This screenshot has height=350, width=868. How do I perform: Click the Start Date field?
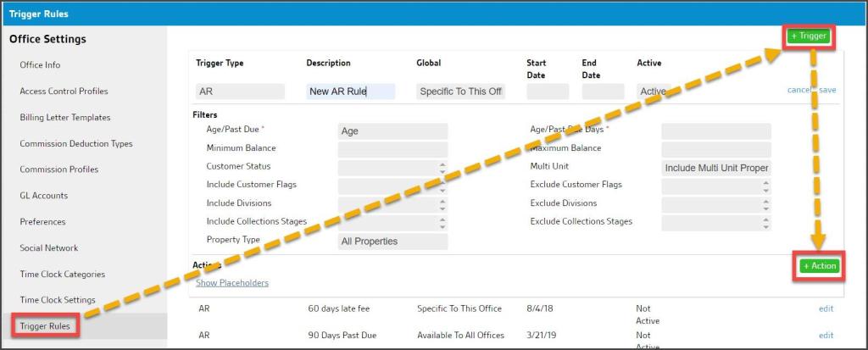pos(548,92)
